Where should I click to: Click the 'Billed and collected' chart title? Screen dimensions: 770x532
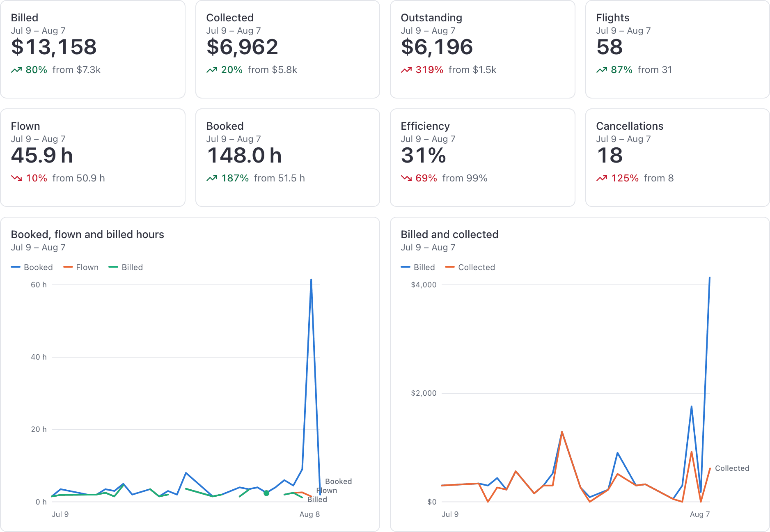pos(449,234)
